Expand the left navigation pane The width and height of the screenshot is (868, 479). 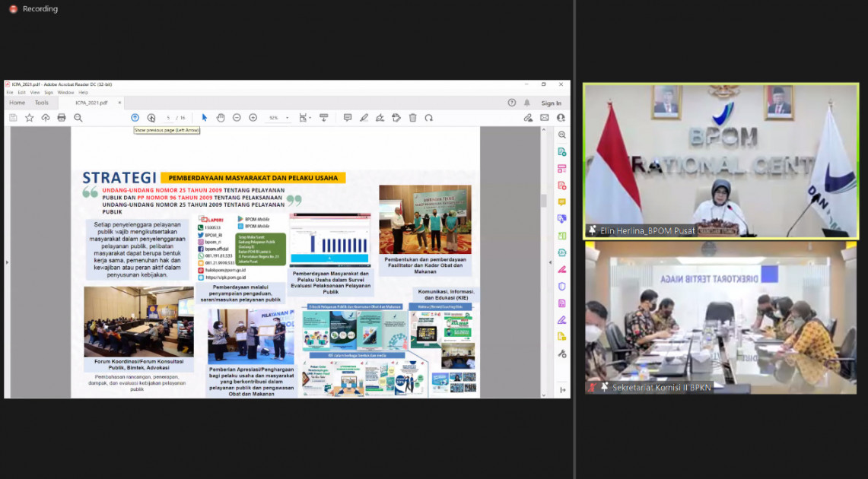[7, 262]
